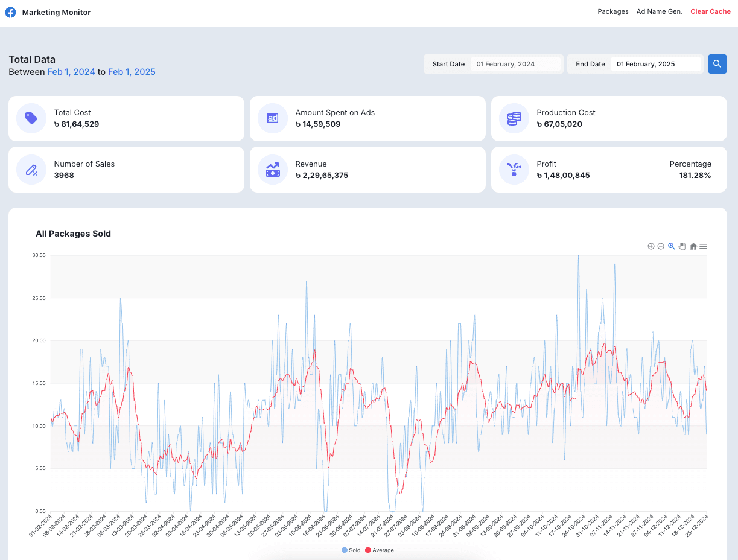Click the Facebook logo icon
The image size is (738, 560).
(11, 12)
